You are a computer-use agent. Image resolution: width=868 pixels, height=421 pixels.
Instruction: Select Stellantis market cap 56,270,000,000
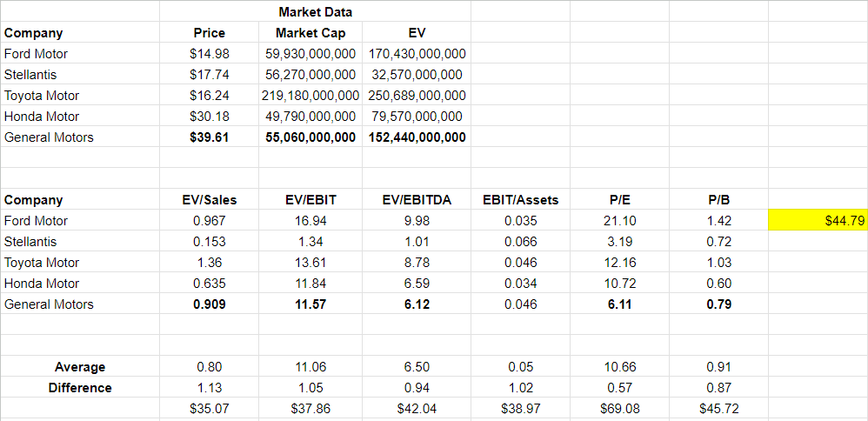coord(310,75)
